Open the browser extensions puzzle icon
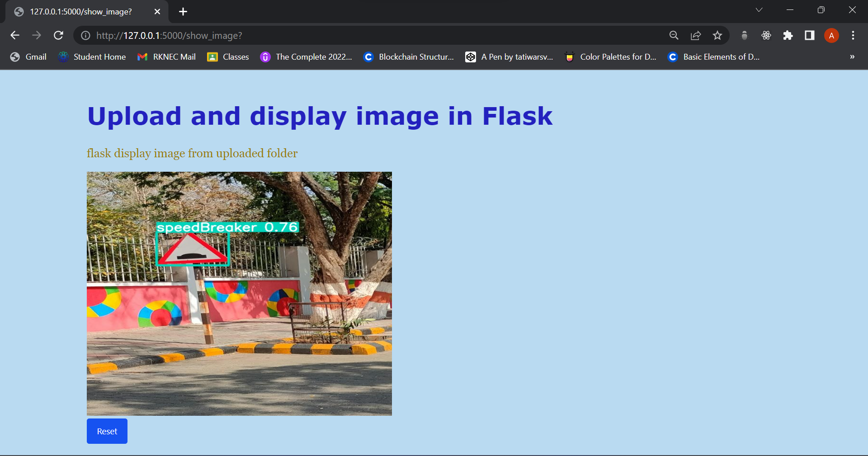Viewport: 868px width, 456px height. coord(788,35)
